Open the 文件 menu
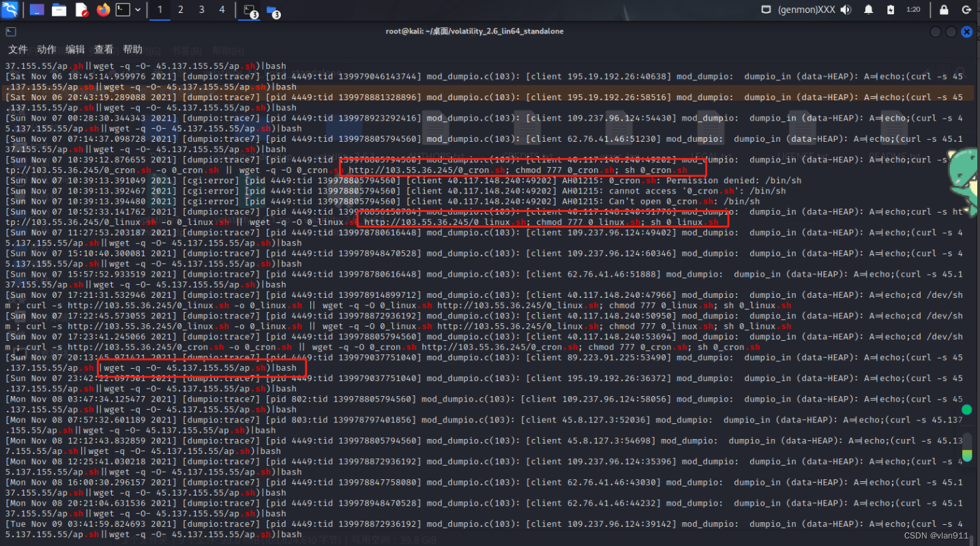Image resolution: width=980 pixels, height=546 pixels. (x=18, y=49)
